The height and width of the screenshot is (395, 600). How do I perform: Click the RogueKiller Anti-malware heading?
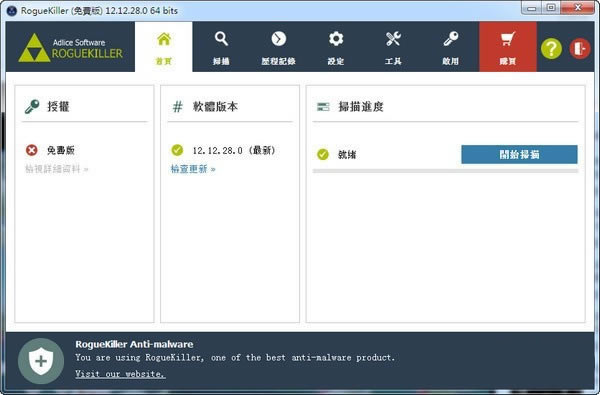point(134,344)
